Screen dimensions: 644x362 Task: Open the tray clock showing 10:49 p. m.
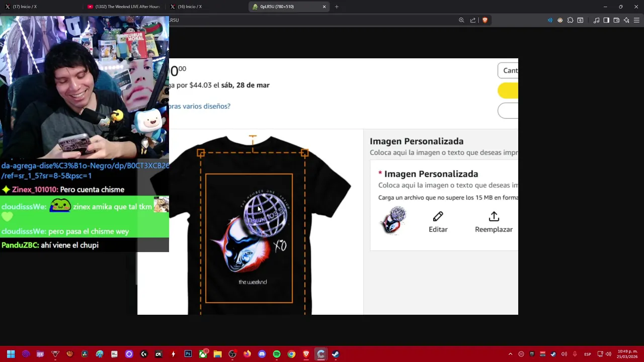pos(627,354)
